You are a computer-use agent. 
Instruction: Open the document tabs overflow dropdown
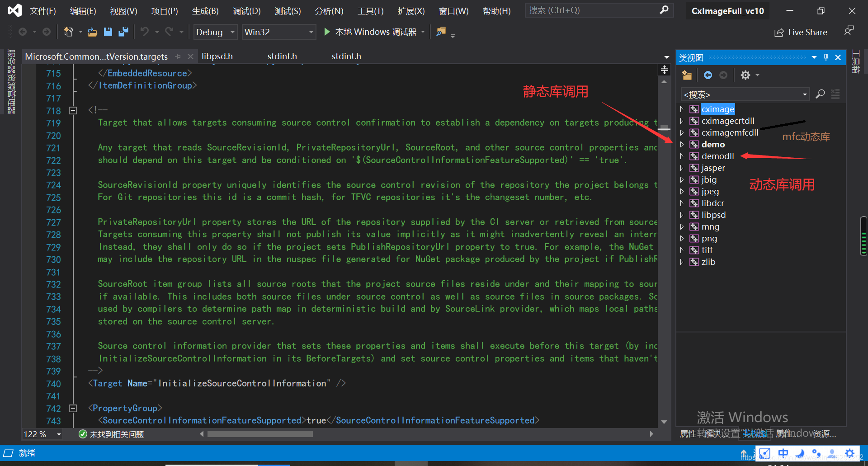click(x=666, y=57)
